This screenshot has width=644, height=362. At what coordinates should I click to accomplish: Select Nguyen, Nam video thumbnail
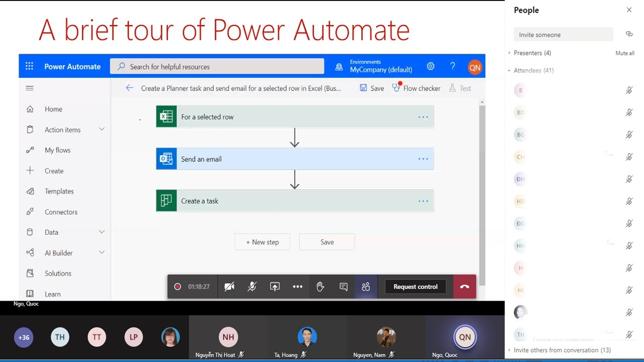(386, 337)
